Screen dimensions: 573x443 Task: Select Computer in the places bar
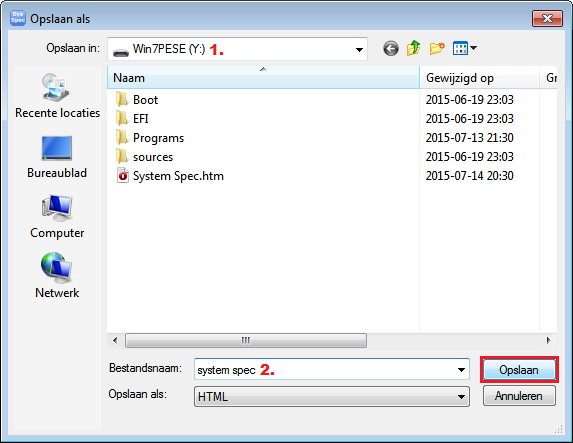pos(57,217)
